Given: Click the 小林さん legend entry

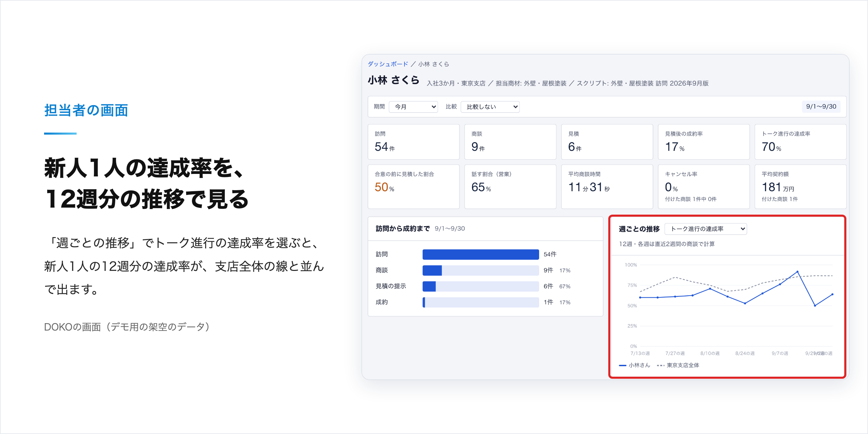Looking at the screenshot, I should [635, 365].
